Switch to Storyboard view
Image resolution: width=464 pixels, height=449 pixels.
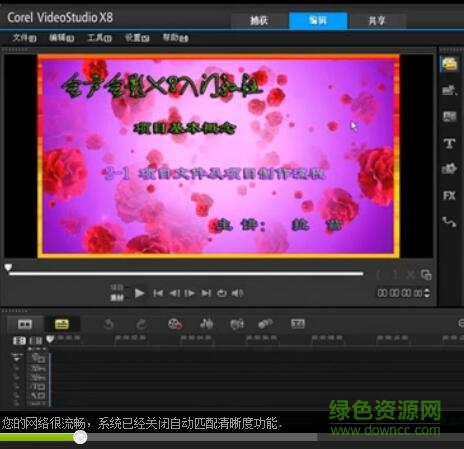pos(25,324)
